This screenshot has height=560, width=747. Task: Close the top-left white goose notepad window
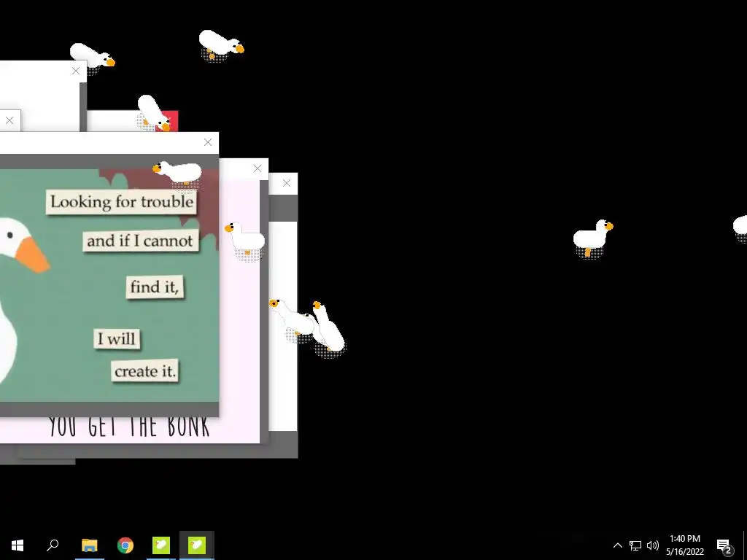76,71
